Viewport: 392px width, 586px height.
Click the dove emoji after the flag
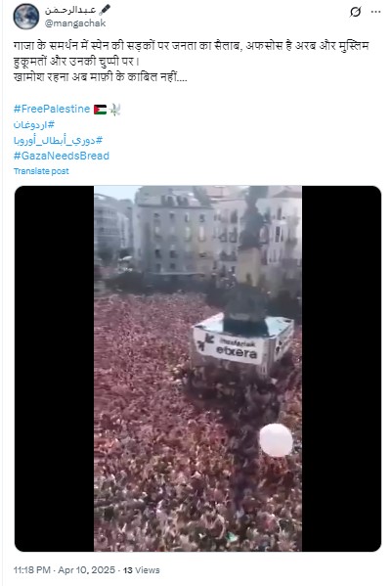pos(115,110)
